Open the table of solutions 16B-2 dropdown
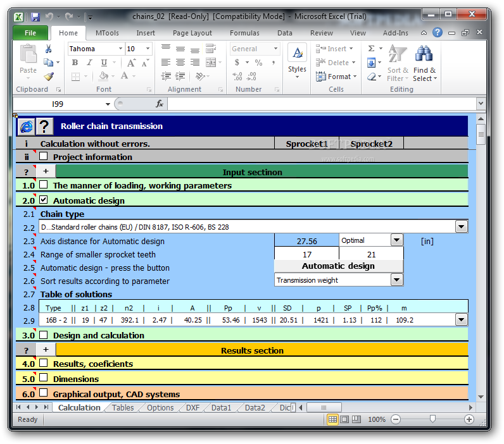Viewport: 504px width, 444px height. (x=461, y=320)
